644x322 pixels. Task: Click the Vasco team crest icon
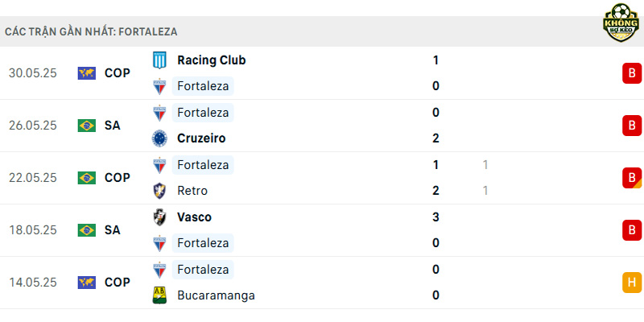point(159,217)
